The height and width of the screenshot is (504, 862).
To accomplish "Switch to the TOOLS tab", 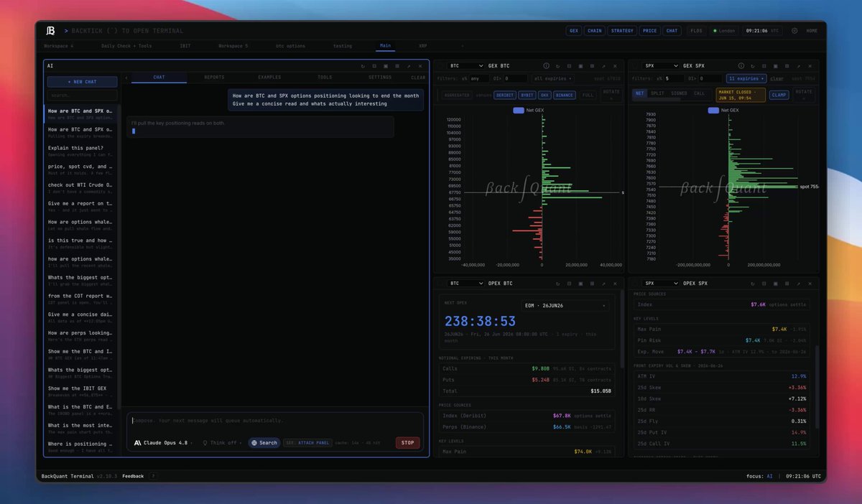I will [x=325, y=78].
